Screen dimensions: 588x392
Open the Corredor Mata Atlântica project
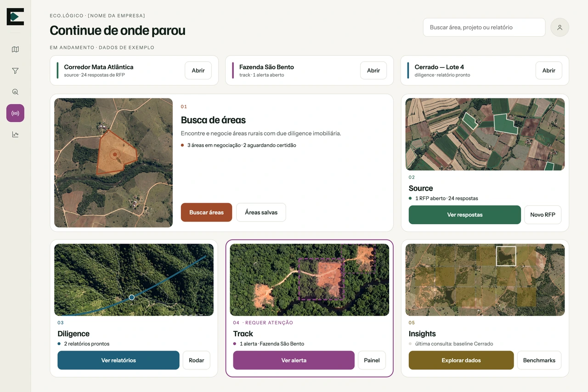[x=198, y=70]
